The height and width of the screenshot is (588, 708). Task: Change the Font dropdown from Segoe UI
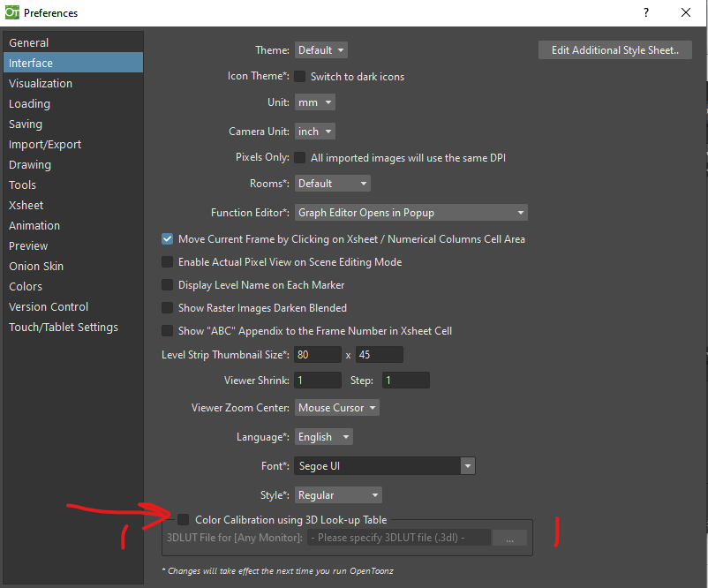(x=384, y=465)
